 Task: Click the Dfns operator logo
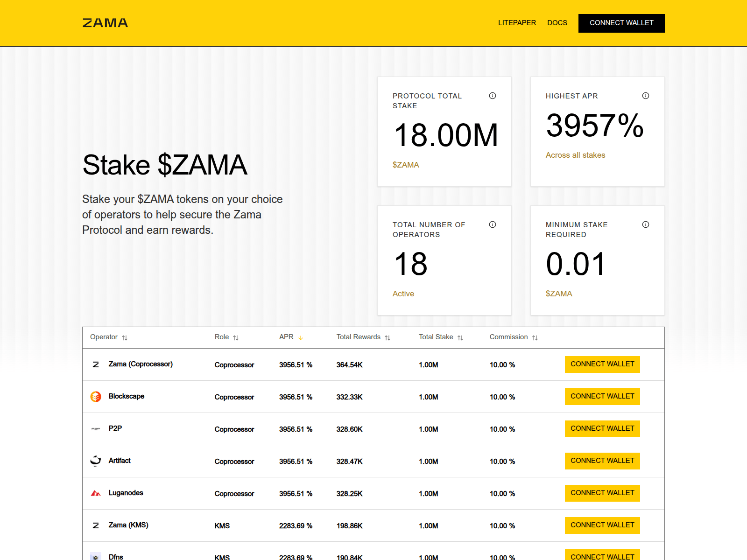coord(96,557)
